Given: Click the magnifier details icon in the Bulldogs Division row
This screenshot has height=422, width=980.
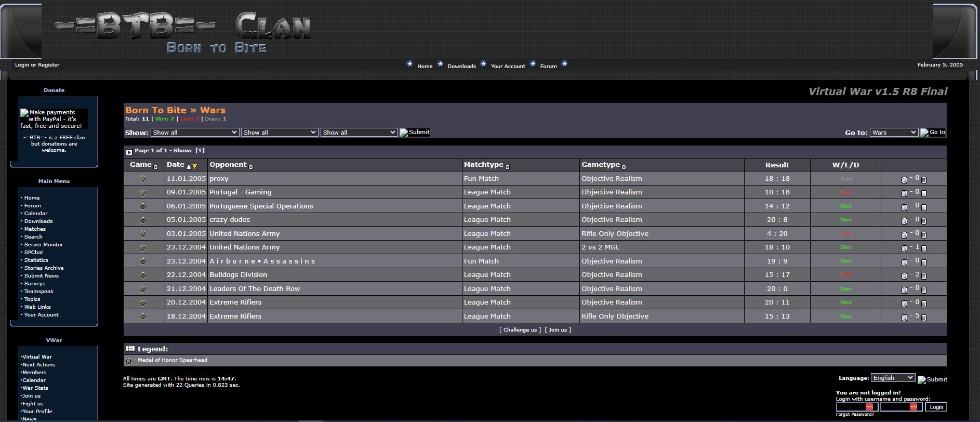Looking at the screenshot, I should (x=904, y=276).
